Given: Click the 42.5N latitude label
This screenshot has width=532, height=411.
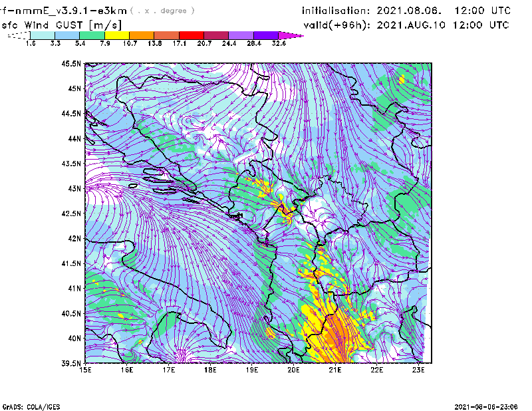Looking at the screenshot, I should [71, 213].
